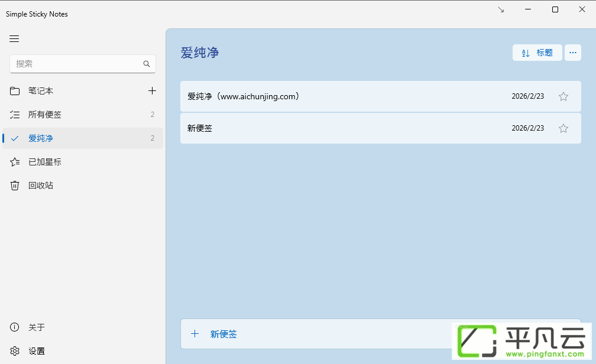
Task: Open the 回收站 recycle bin
Action: click(x=83, y=186)
